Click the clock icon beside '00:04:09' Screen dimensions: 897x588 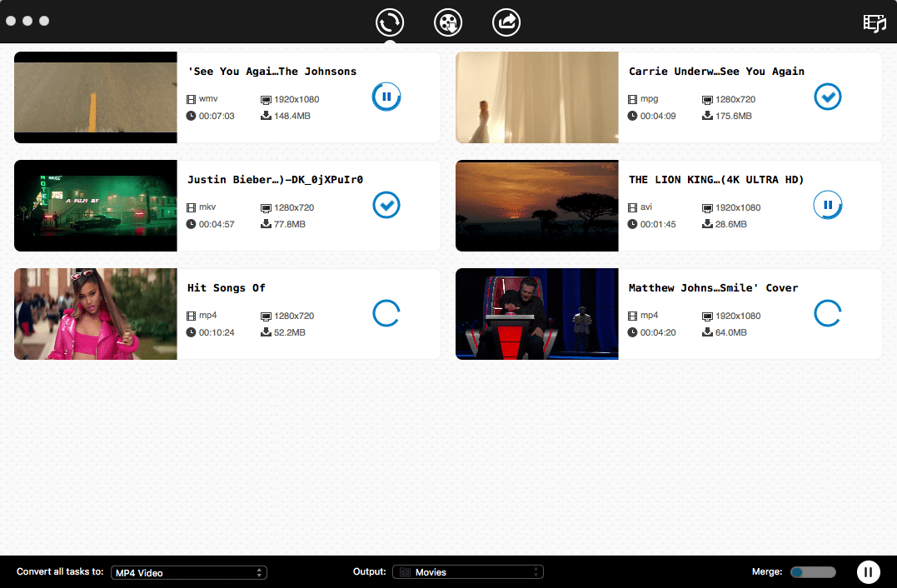pyautogui.click(x=632, y=116)
